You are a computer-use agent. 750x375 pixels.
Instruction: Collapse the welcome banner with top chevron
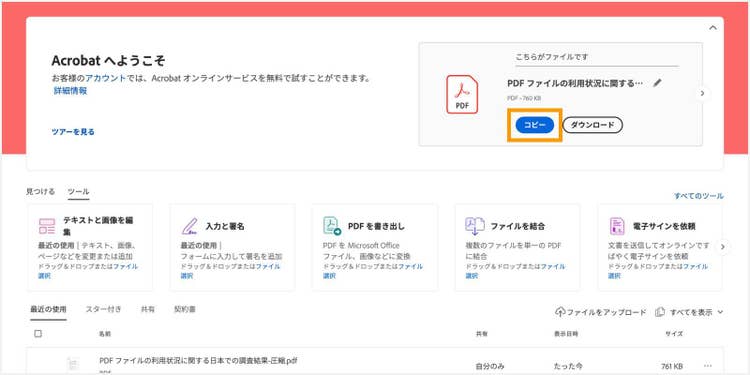[713, 28]
